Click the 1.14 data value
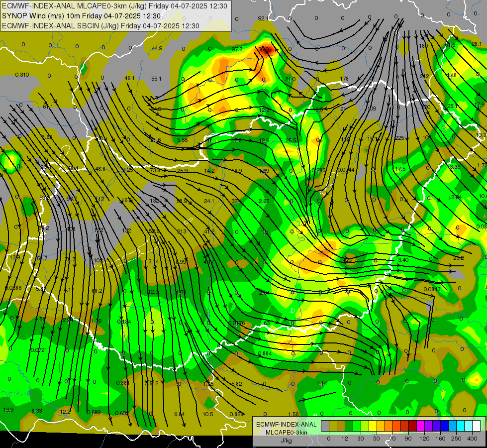Screen dimensions: 487x448 coord(322,383)
